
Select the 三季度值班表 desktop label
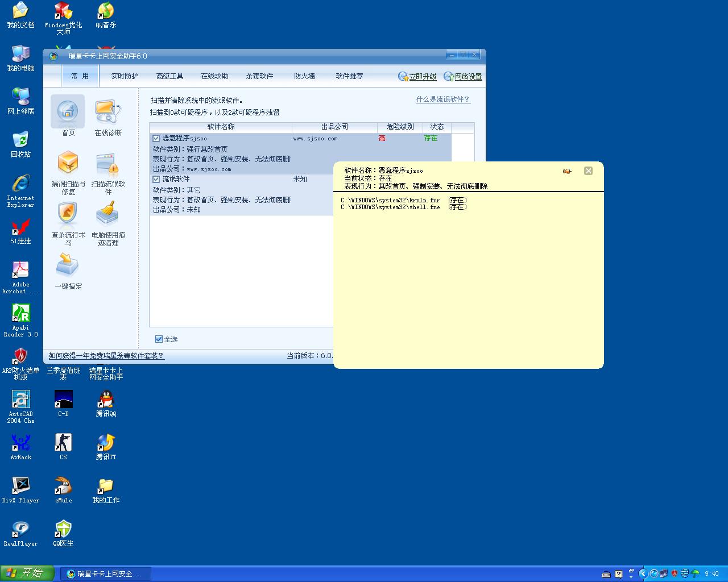[63, 373]
